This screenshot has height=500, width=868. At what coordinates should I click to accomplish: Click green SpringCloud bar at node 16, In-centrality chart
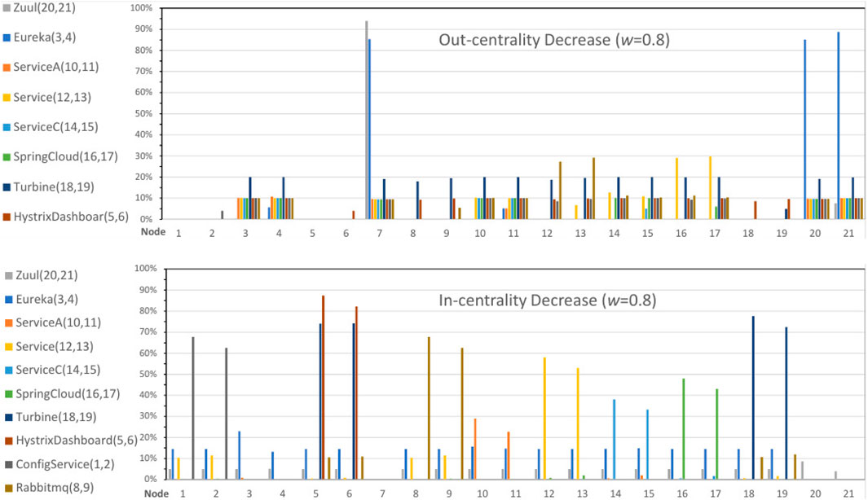point(684,429)
